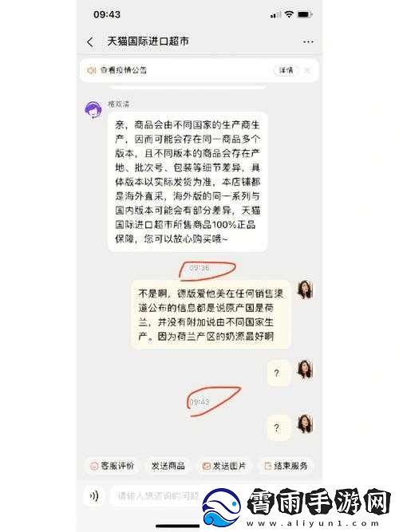Tap the user's avatar beside the long message
399x532 pixels.
pos(305,290)
